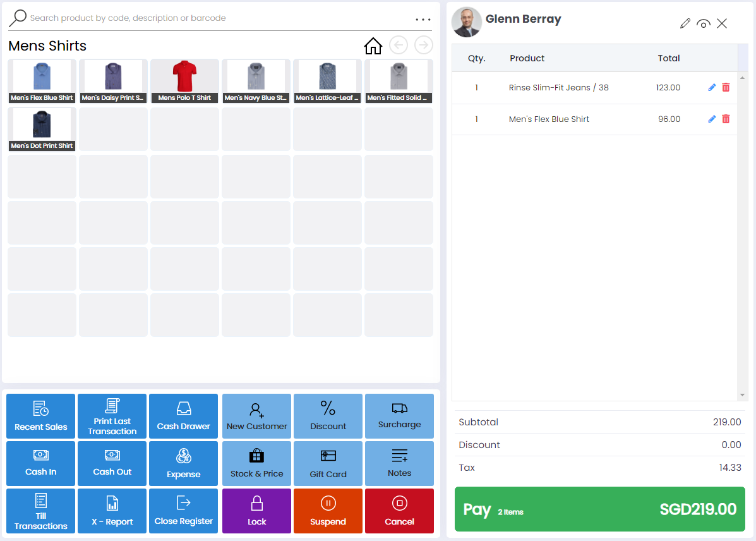Image resolution: width=756 pixels, height=541 pixels.
Task: Open the Cash Drawer
Action: click(183, 416)
